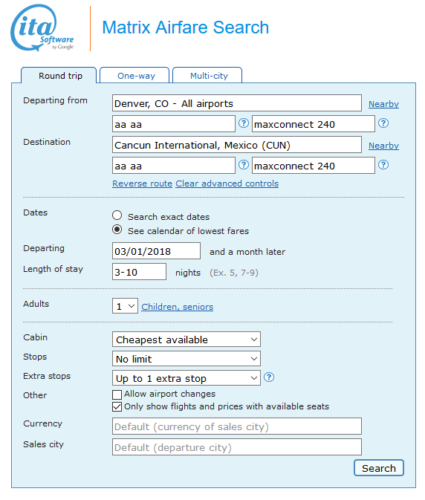The image size is (425, 500).
Task: Switch to the Multi-city tab
Action: coord(208,76)
